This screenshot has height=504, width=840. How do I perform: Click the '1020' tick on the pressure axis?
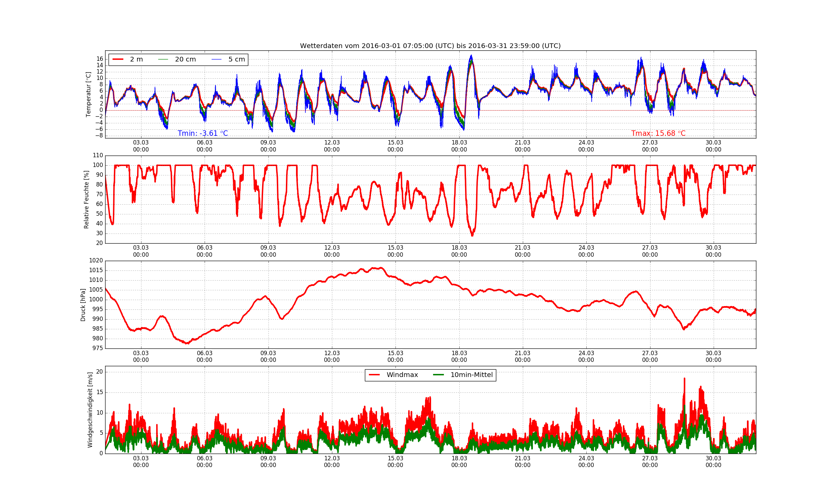tap(96, 261)
